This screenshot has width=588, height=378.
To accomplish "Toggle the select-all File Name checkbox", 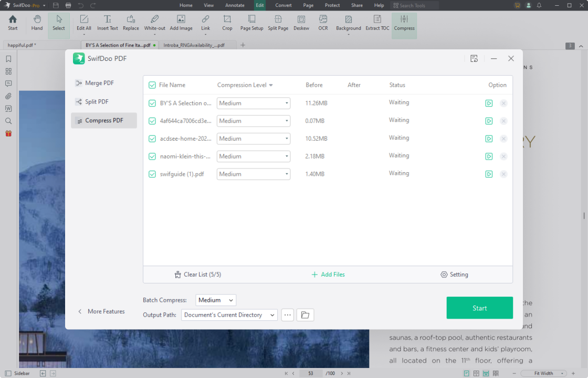I will [152, 85].
